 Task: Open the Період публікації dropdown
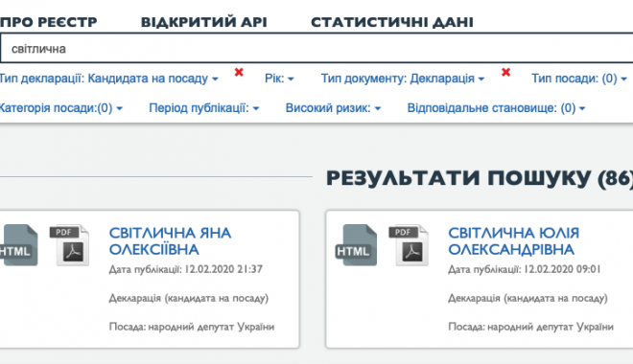pos(204,108)
